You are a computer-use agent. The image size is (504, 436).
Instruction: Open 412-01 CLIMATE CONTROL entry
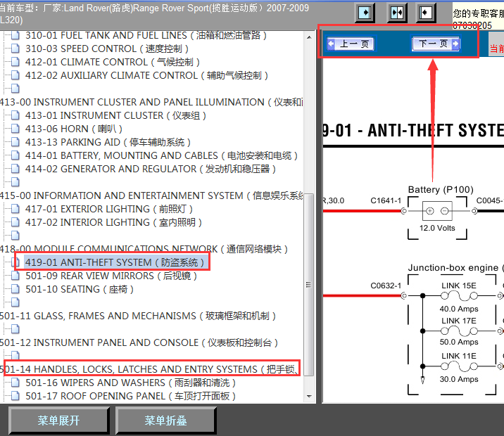[113, 62]
